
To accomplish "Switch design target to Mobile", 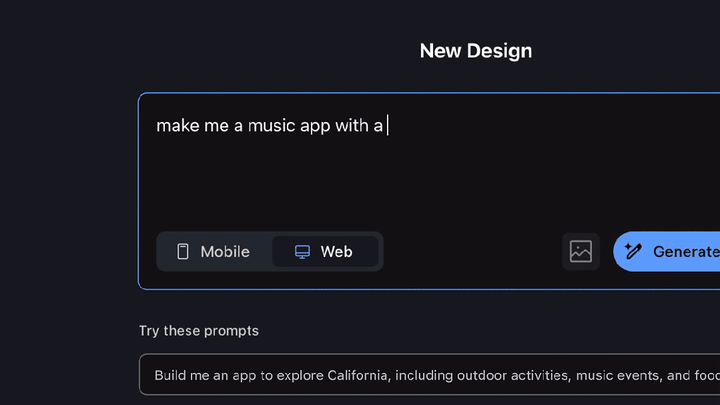I will [213, 251].
